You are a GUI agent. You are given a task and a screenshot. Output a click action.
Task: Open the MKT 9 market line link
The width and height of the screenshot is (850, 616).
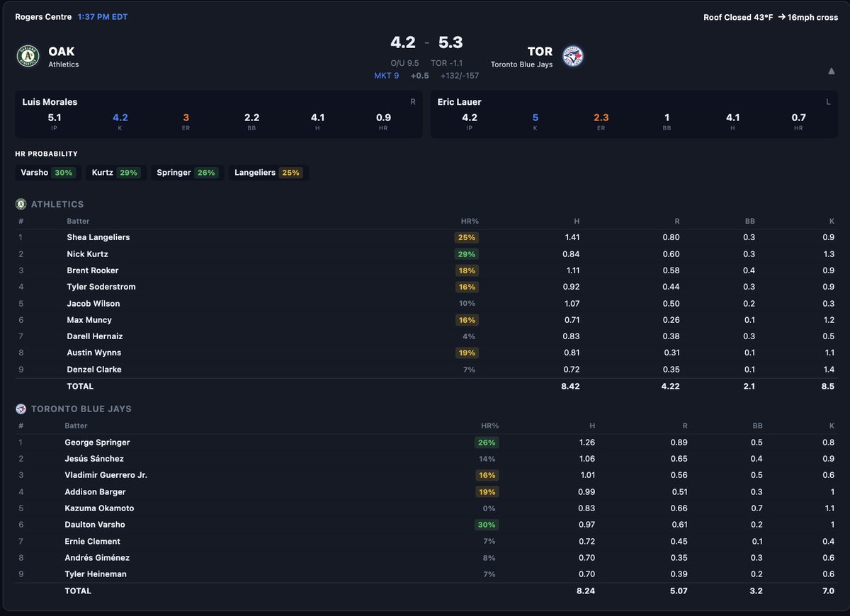pos(387,76)
